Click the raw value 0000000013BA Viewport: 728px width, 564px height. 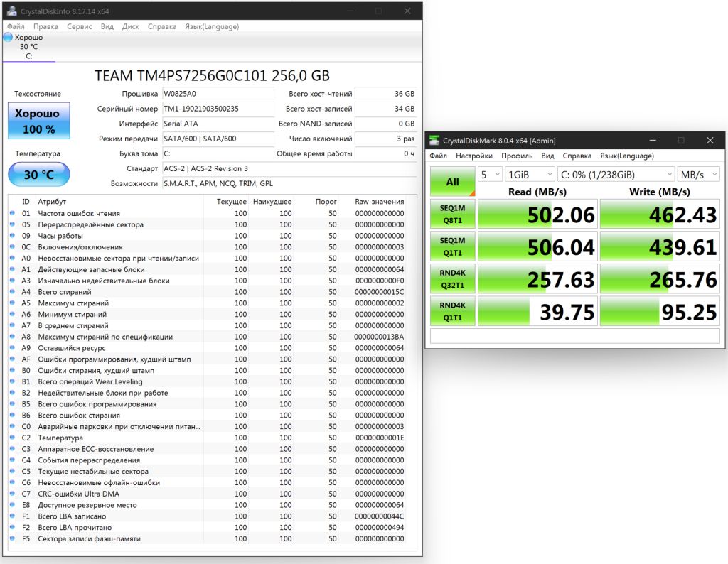tap(379, 337)
